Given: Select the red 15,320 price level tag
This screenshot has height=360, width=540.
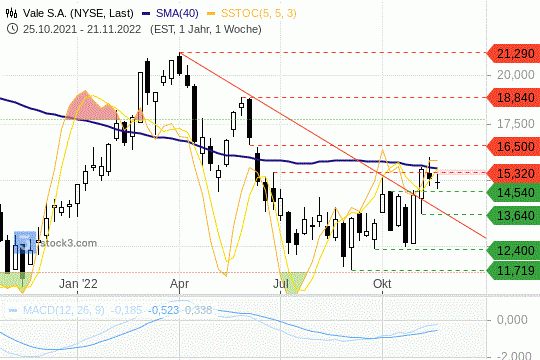Looking at the screenshot, I should (x=513, y=173).
